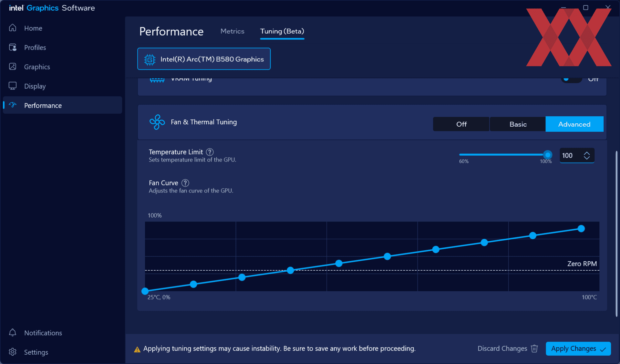Click the last fan curve point near 100°C
This screenshot has width=620, height=364.
pyautogui.click(x=581, y=229)
